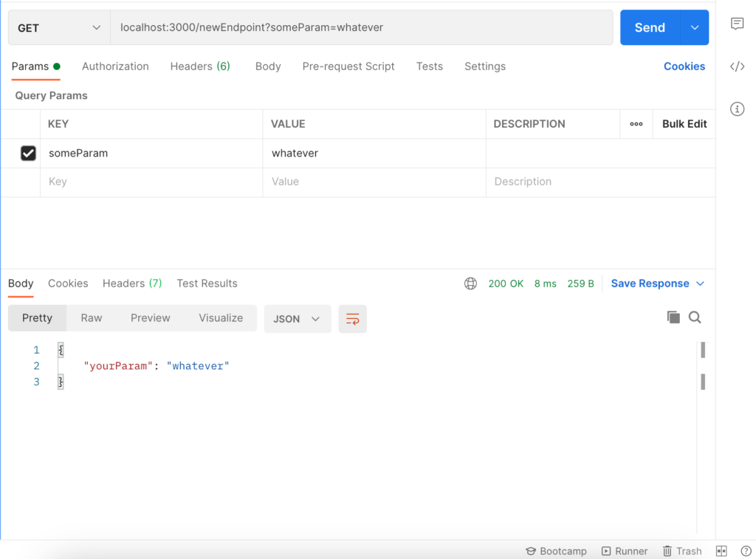Image resolution: width=756 pixels, height=559 pixels.
Task: Click the Bulk Edit button
Action: pyautogui.click(x=684, y=124)
